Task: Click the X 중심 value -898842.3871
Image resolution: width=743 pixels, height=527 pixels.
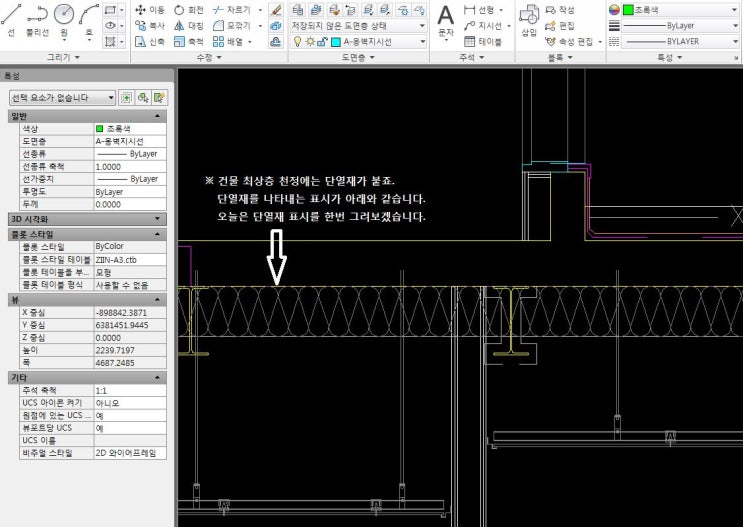Action: [130, 313]
